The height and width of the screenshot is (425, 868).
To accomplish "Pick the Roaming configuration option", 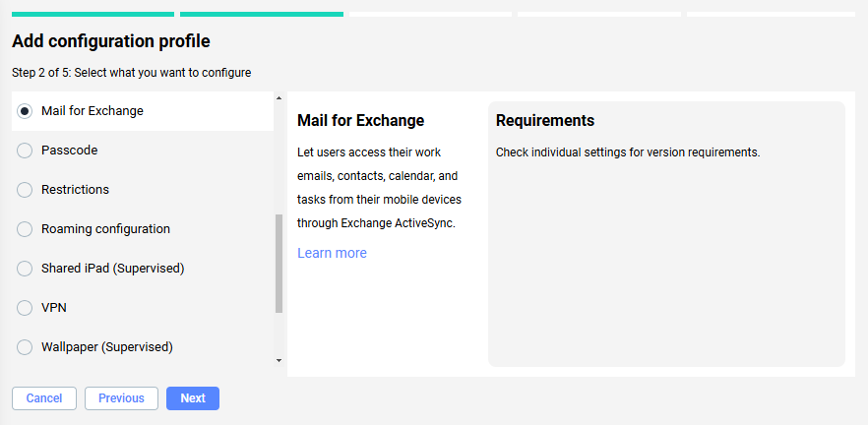I will point(25,229).
